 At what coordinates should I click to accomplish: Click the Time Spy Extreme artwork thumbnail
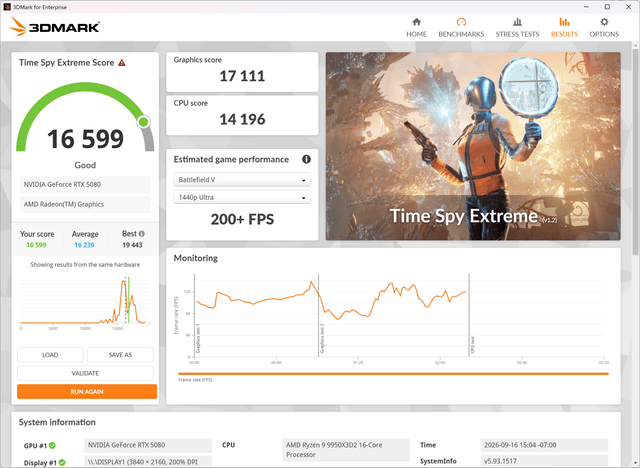pos(473,146)
